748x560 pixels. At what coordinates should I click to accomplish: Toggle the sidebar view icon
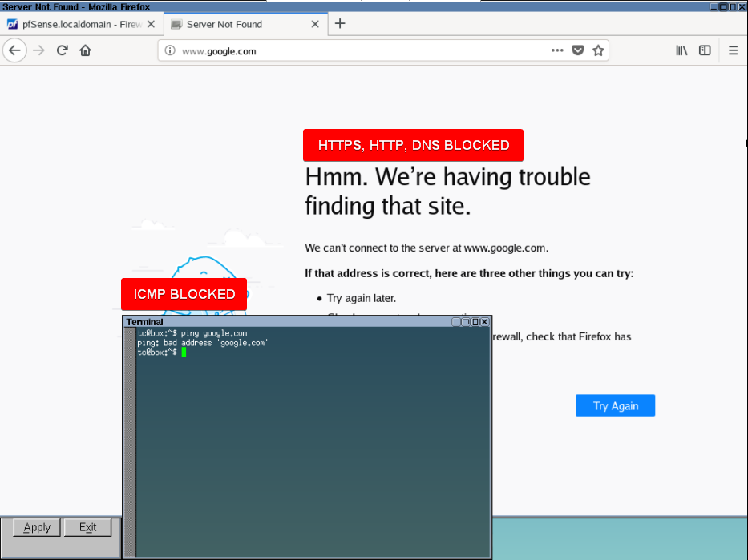705,50
